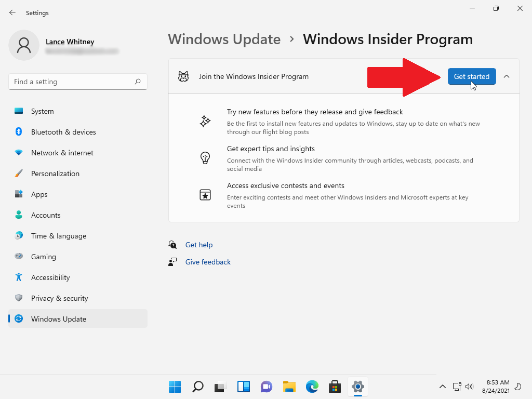
Task: Open Accounts settings
Action: (x=78, y=215)
